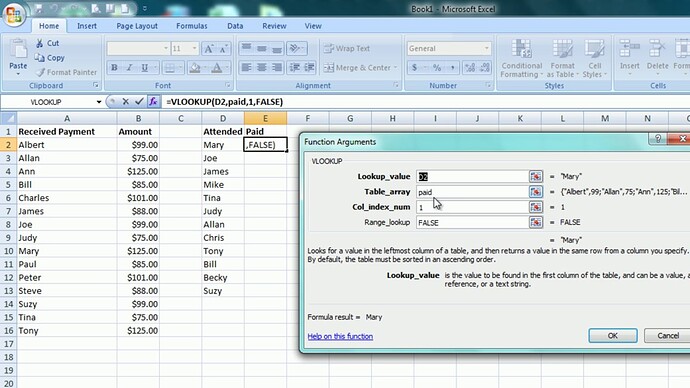Click the Format Painter tool
Viewport: 690px width, 388px height.
(x=66, y=72)
